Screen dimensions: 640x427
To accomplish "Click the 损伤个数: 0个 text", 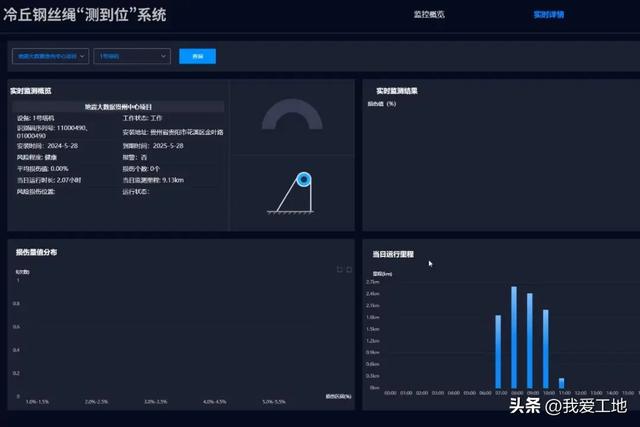I will [x=141, y=169].
